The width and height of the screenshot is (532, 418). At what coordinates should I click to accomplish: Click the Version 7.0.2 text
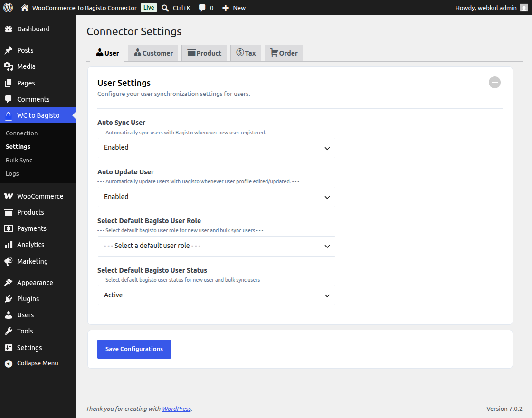click(x=504, y=409)
